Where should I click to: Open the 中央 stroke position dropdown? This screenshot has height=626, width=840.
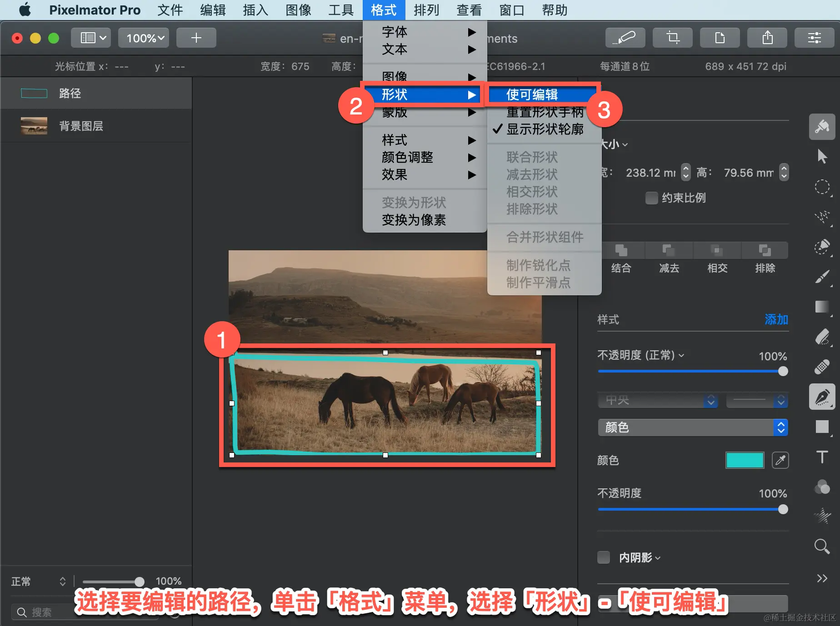click(x=658, y=400)
